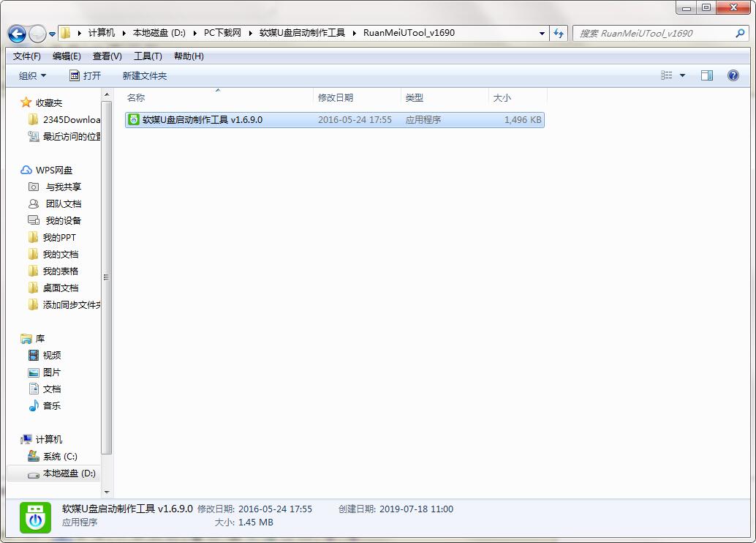The width and height of the screenshot is (756, 543).
Task: Click the 修改日期 value in details pane
Action: [x=275, y=509]
